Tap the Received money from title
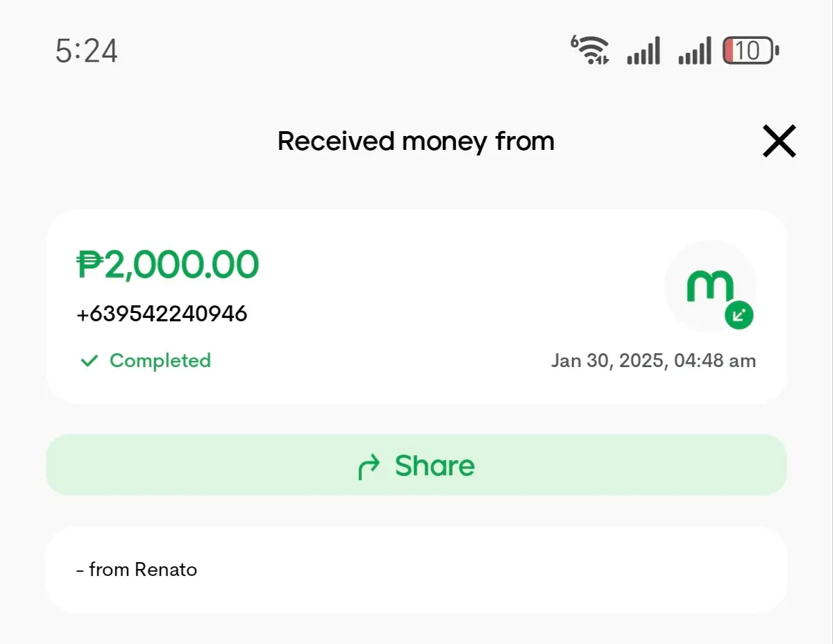 click(x=416, y=142)
